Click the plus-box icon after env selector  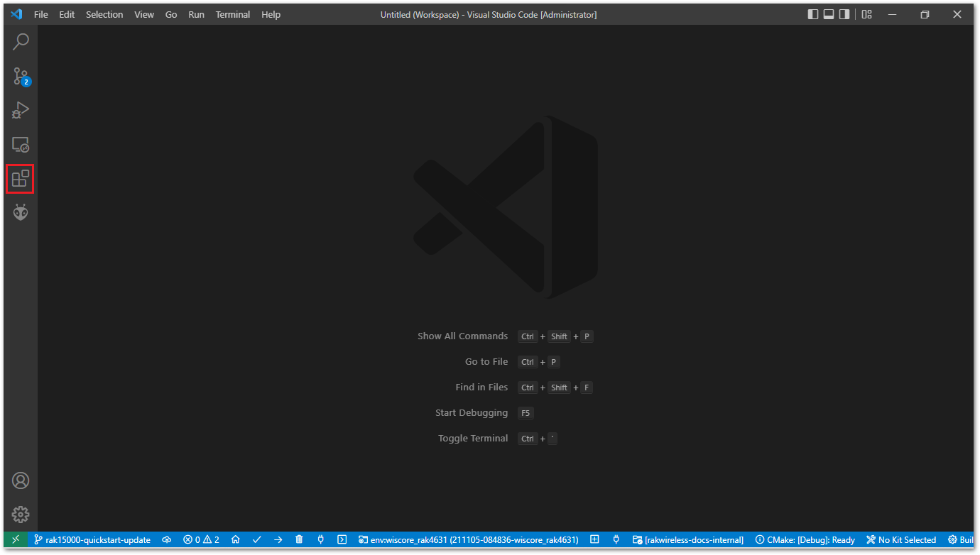tap(595, 539)
